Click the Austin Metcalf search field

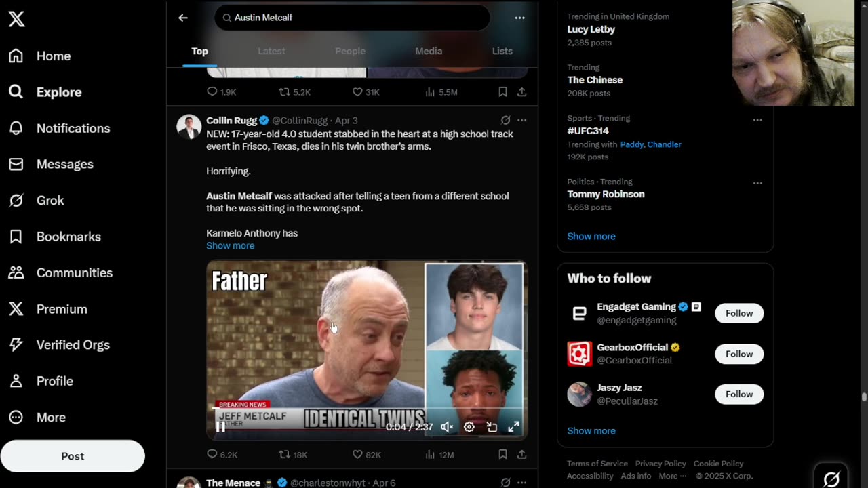tap(352, 18)
